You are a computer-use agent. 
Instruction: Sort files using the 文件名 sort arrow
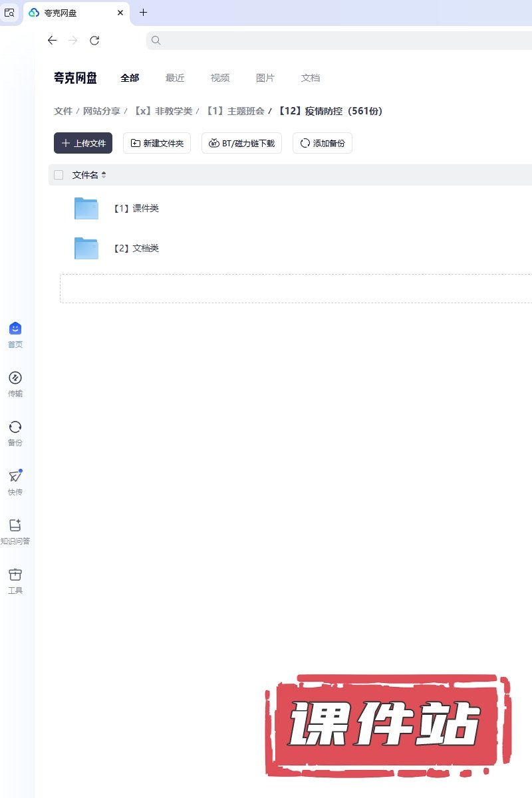pos(104,175)
